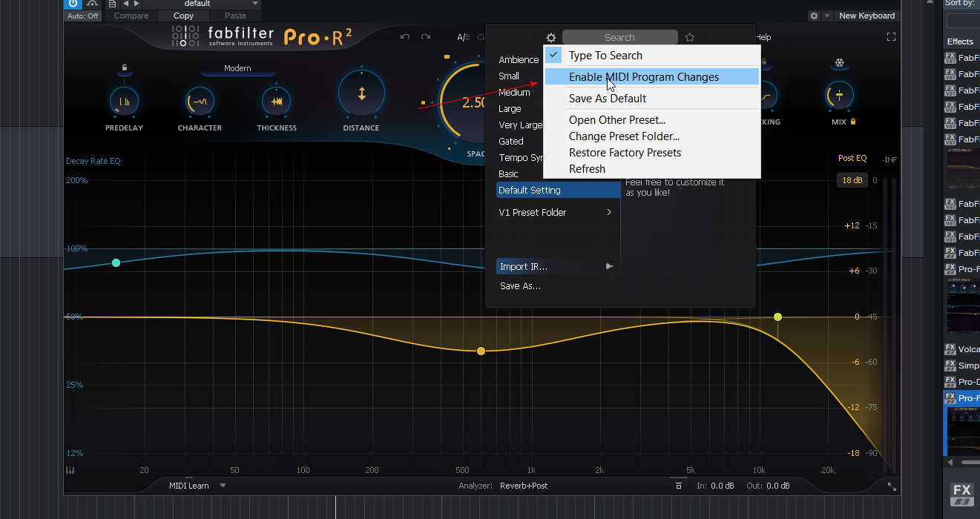This screenshot has height=519, width=980.
Task: Click Refresh in the menu
Action: point(652,169)
